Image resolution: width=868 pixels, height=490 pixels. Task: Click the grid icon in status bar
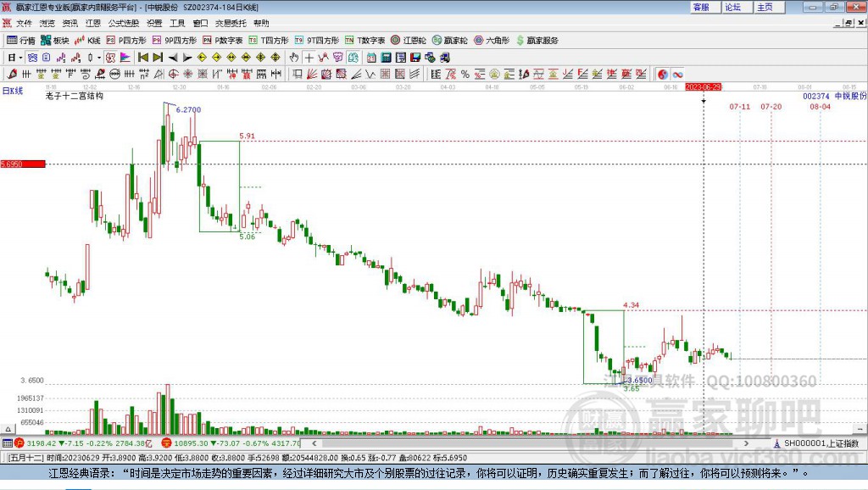[x=7, y=443]
